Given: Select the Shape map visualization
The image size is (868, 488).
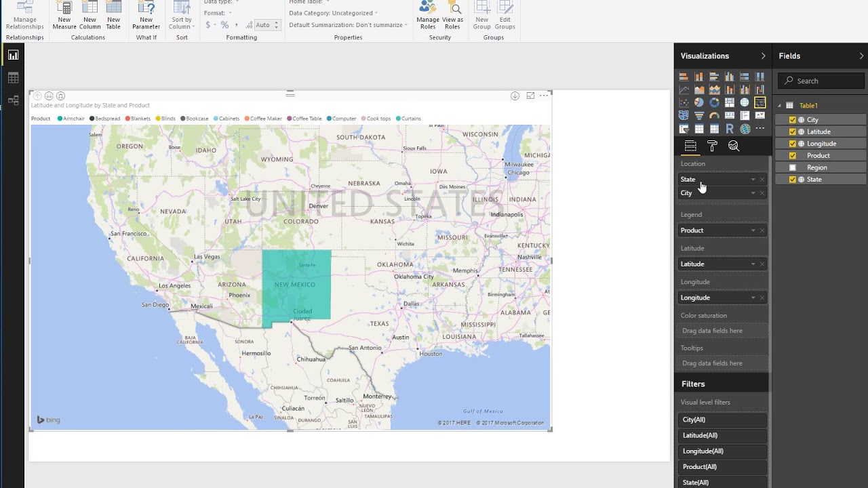Looking at the screenshot, I should tap(684, 115).
